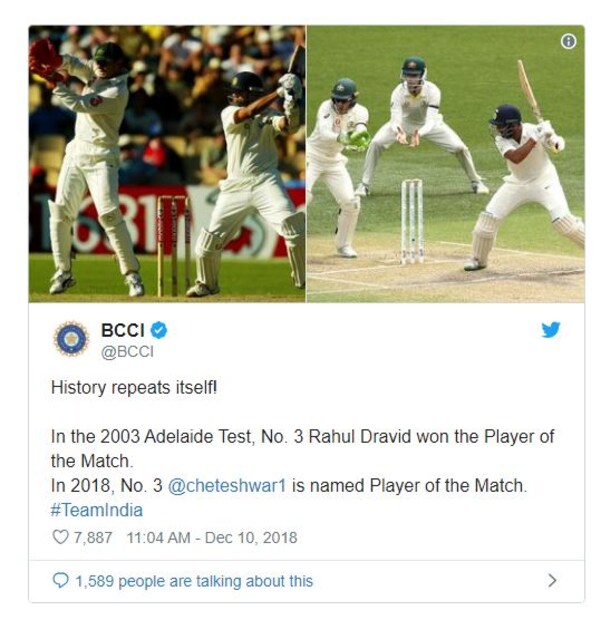The height and width of the screenshot is (620, 601).
Task: Click the 'History repeats itself!' tweet text
Action: (x=134, y=388)
